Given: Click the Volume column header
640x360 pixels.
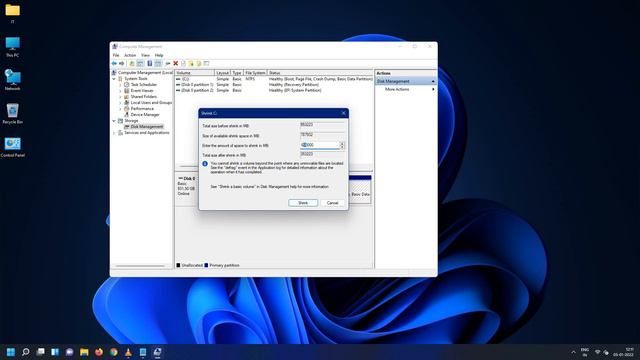Looking at the screenshot, I should coord(195,73).
